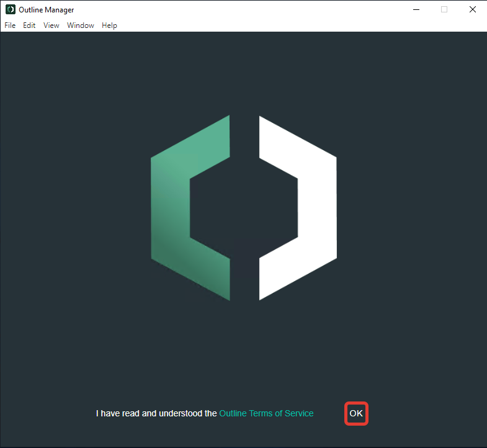Open the Help menu

109,25
